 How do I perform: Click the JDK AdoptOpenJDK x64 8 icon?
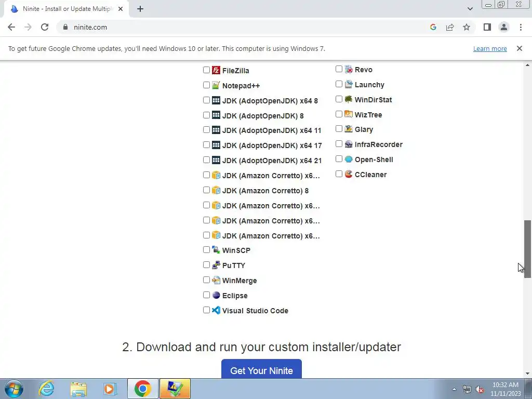pos(216,100)
